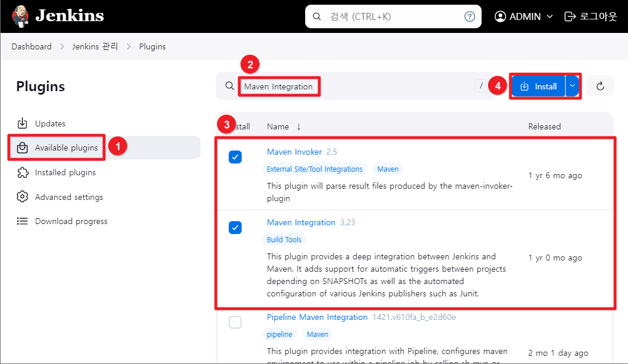Click the Maven tag under Pipeline Maven Integration

tap(317, 334)
